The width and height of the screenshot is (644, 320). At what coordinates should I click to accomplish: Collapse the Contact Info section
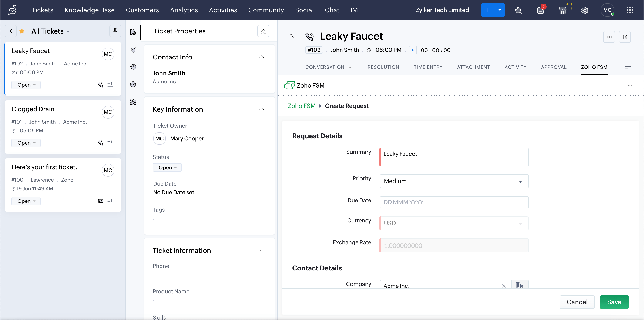pyautogui.click(x=262, y=57)
